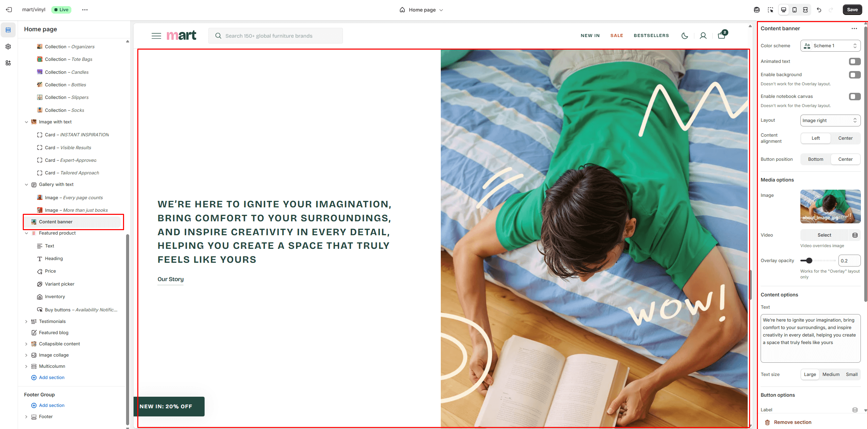Turn on Enable background switch

(x=854, y=75)
